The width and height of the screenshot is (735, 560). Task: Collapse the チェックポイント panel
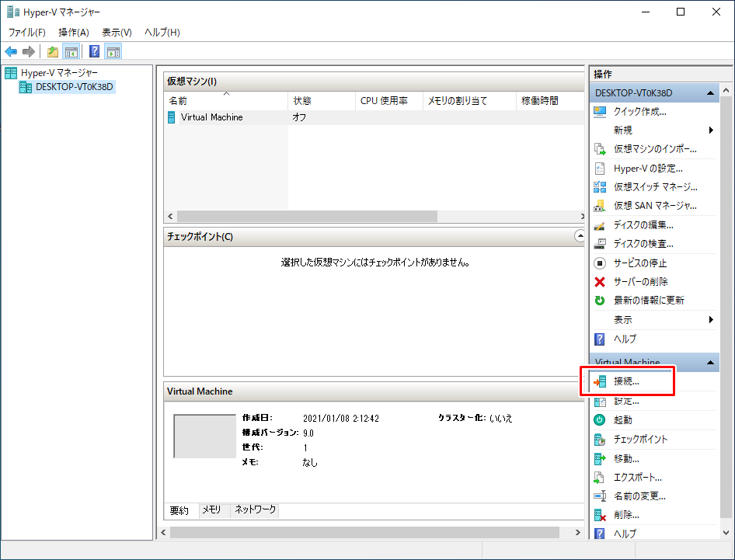pyautogui.click(x=579, y=235)
